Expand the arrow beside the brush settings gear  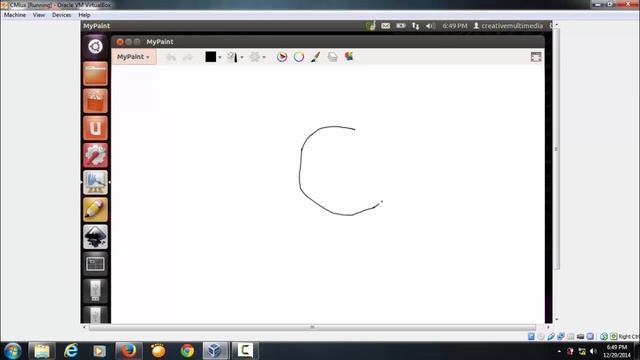pyautogui.click(x=264, y=57)
